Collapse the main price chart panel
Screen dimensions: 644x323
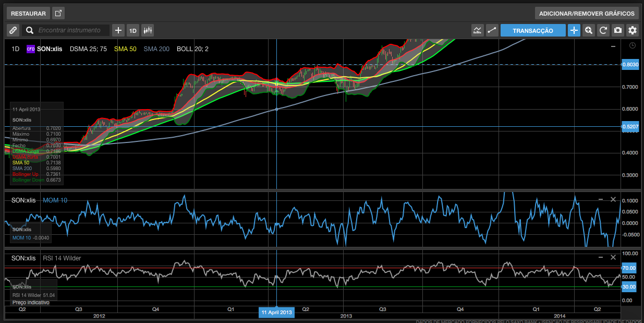coord(613,47)
